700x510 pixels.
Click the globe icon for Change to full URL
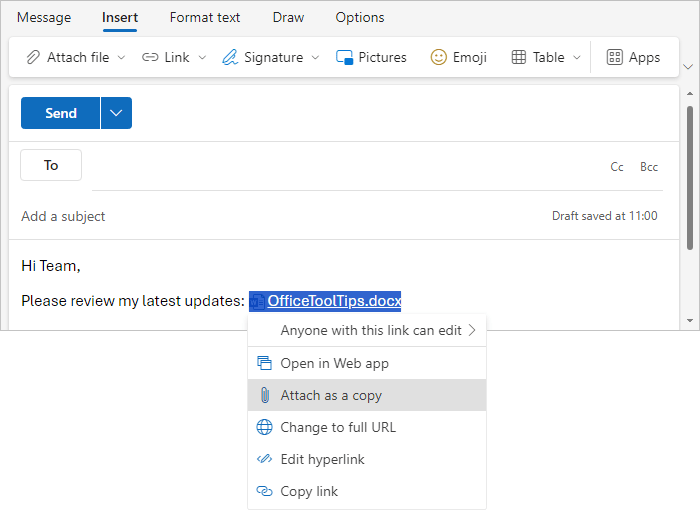point(264,427)
